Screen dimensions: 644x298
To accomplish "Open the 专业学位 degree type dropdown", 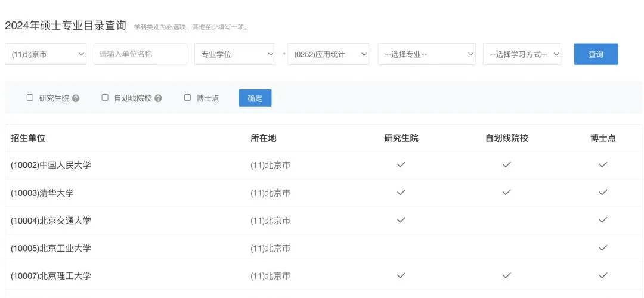I will (x=235, y=54).
